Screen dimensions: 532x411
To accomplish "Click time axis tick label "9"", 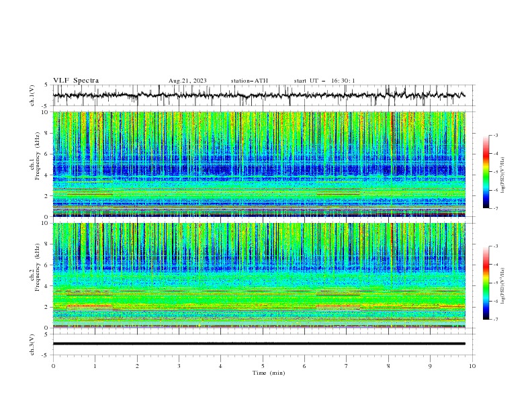I will click(430, 366).
